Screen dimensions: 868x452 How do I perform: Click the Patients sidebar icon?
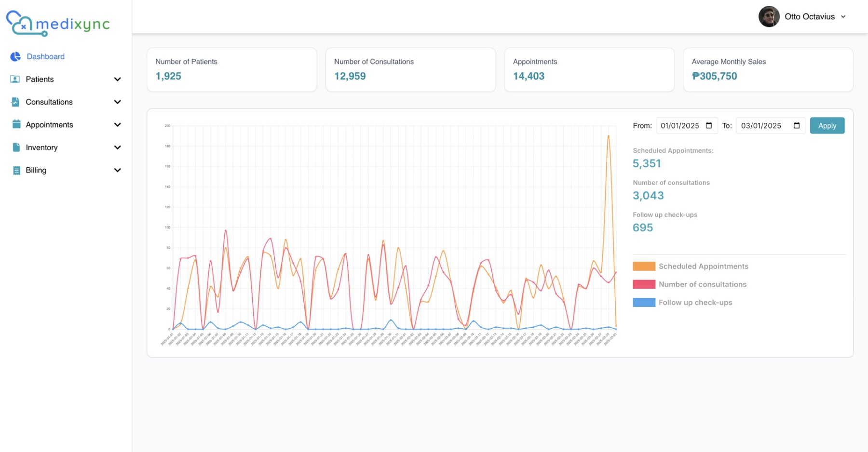click(15, 79)
